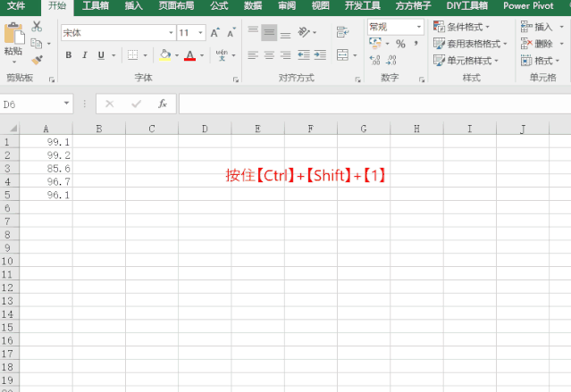The width and height of the screenshot is (571, 392).
Task: Expand the font size dropdown
Action: (x=200, y=32)
